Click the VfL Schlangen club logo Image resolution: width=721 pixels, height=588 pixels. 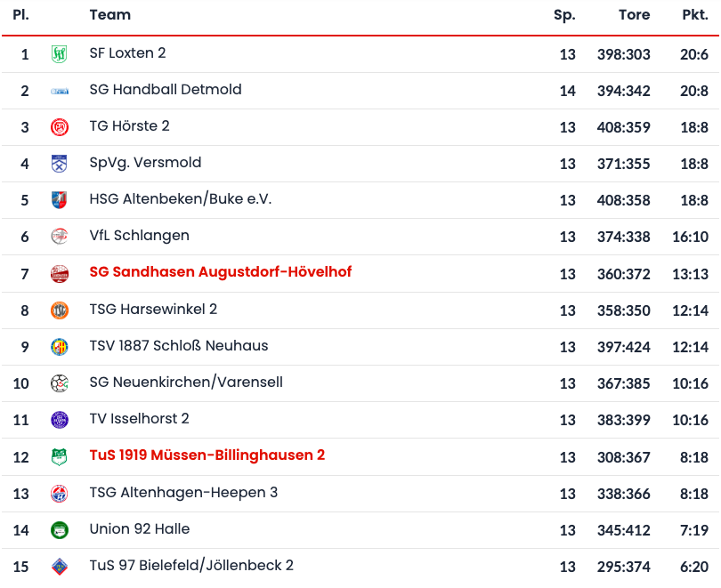60,237
